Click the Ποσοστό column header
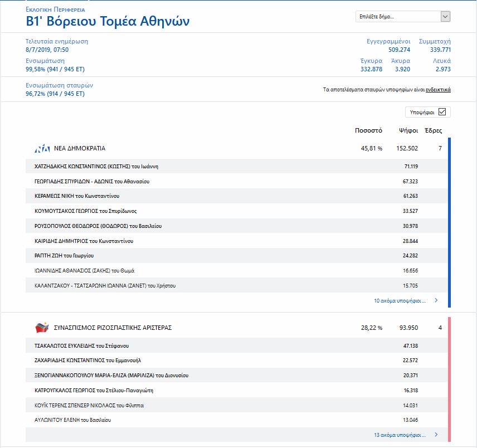The image size is (477, 448). tap(368, 130)
